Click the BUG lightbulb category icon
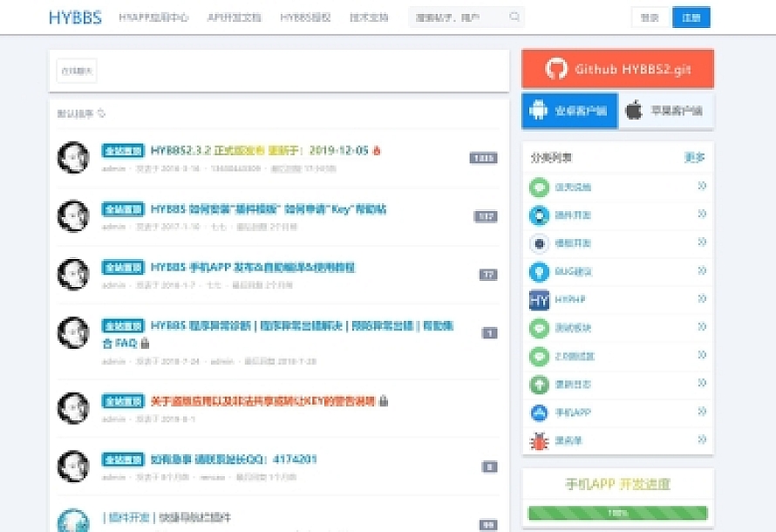 tap(540, 271)
